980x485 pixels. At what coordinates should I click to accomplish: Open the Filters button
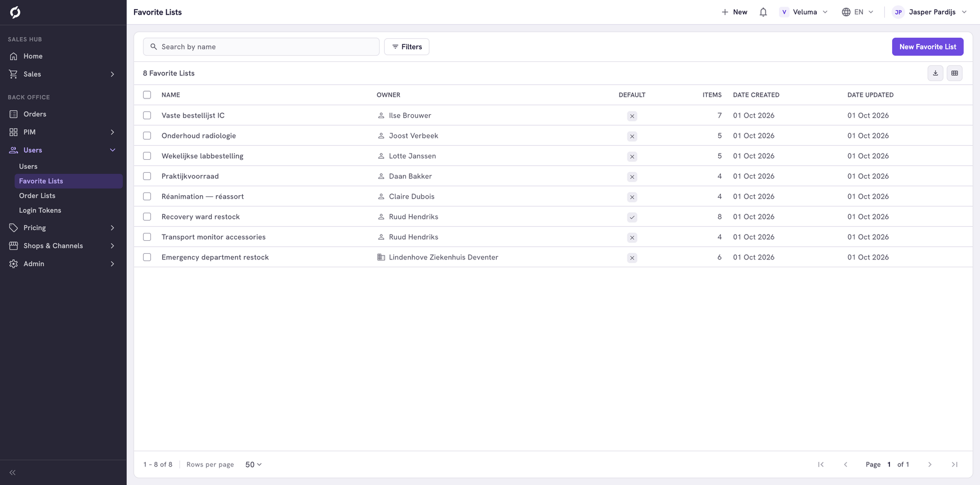point(407,47)
